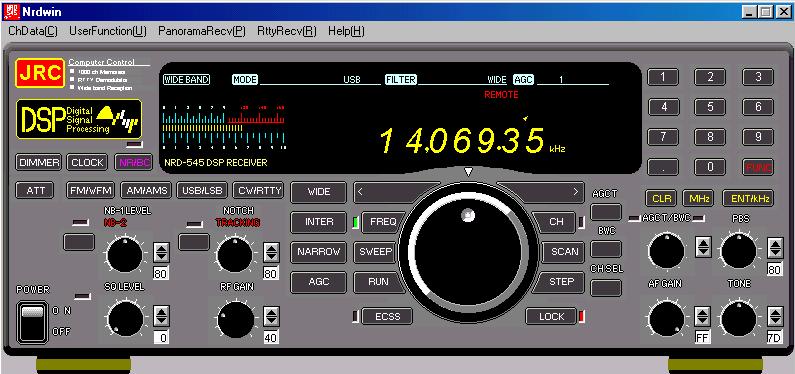The width and height of the screenshot is (795, 374).
Task: Adjust the NOTCH spinner arrows
Action: point(271,252)
